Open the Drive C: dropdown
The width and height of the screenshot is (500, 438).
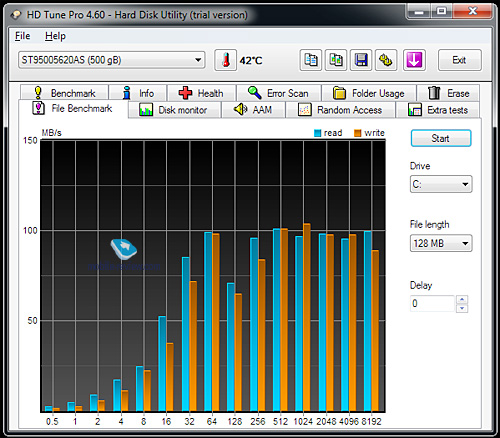coord(441,184)
